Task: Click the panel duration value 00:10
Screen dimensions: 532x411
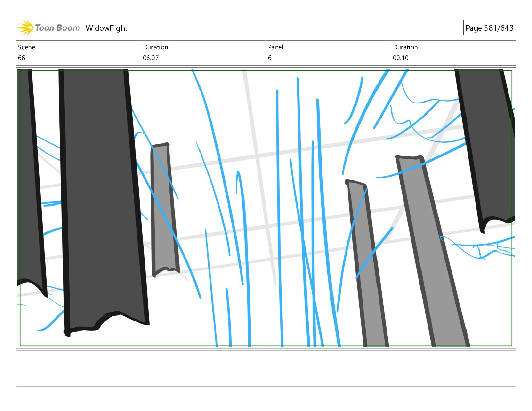Action: coord(401,58)
